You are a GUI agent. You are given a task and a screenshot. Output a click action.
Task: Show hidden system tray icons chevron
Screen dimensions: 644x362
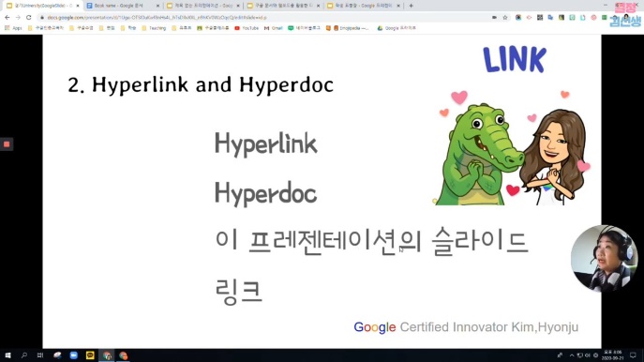point(571,355)
